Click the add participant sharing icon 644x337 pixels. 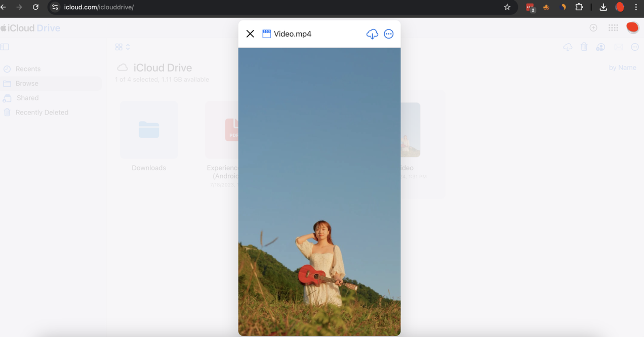coord(601,47)
